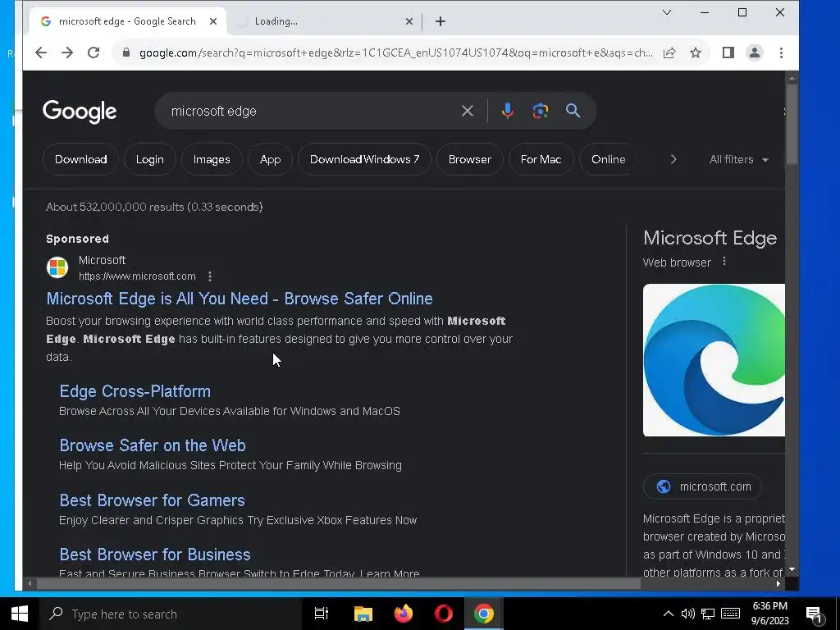Close the microsoft edge search tab
Viewport: 840px width, 630px height.
pyautogui.click(x=213, y=21)
